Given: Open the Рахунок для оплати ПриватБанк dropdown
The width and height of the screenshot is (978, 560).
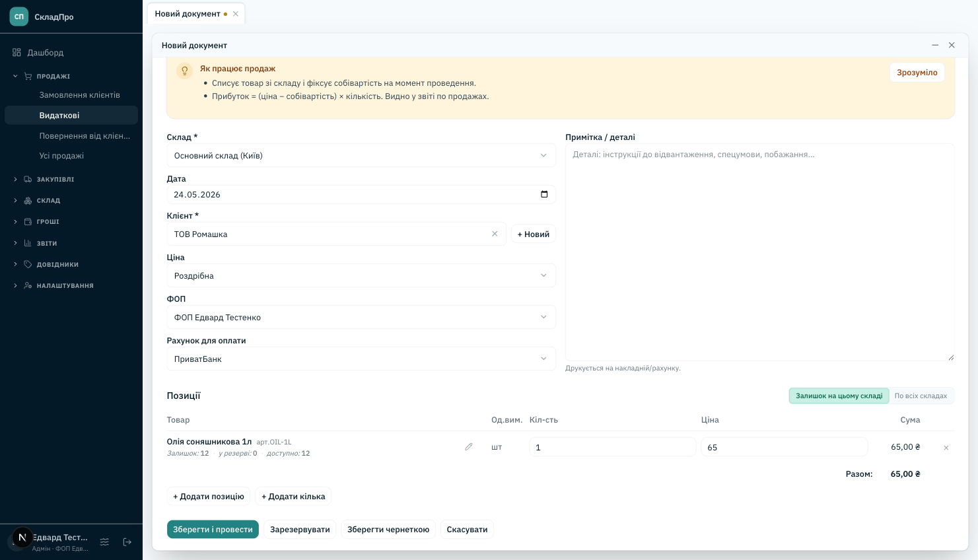Looking at the screenshot, I should click(361, 359).
